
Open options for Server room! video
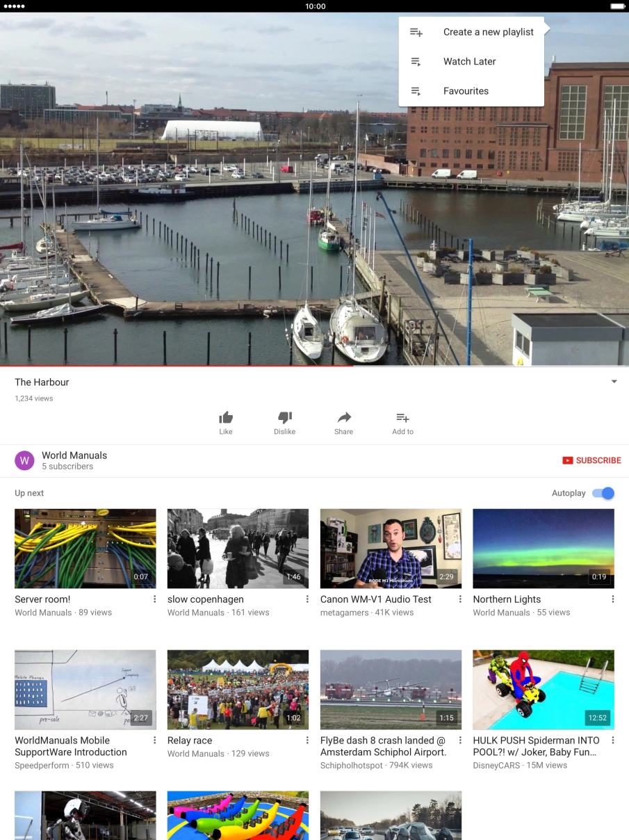pyautogui.click(x=154, y=599)
